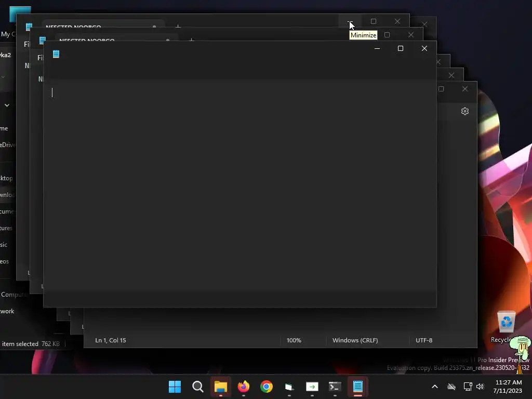Open the Windows Start menu
Screen dimensions: 532x399
[175, 387]
